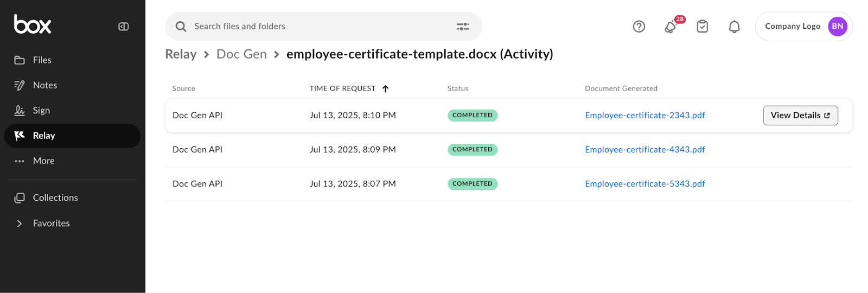Open Sign from the left navigation
The image size is (868, 293).
click(41, 111)
